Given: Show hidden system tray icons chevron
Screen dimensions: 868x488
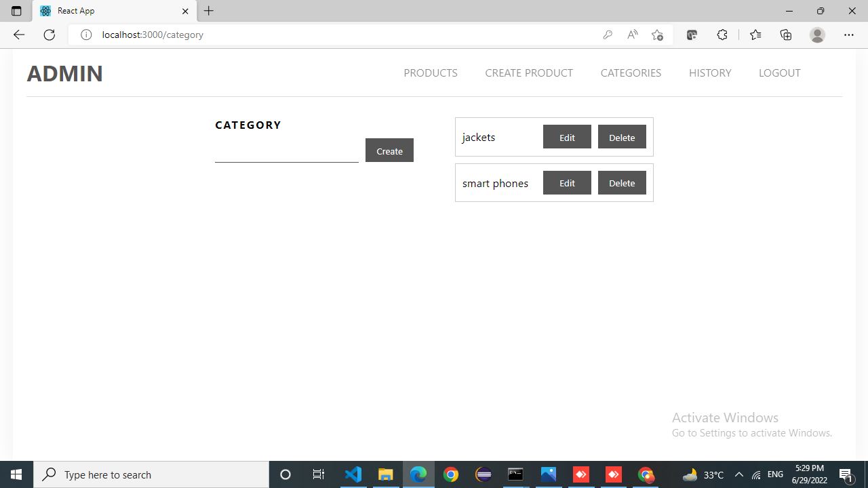Looking at the screenshot, I should tap(739, 474).
